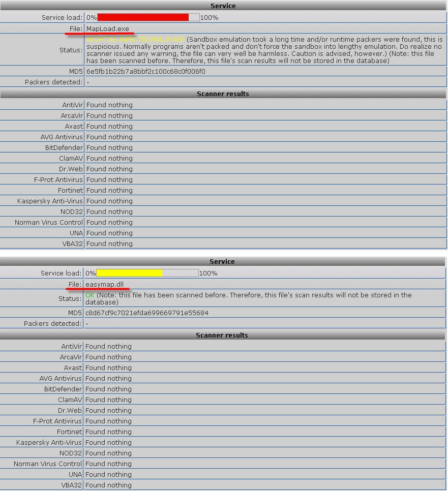Click ArcaVir label in MapLoad.exe results
Viewport: 448px width, 491px height.
pos(72,115)
